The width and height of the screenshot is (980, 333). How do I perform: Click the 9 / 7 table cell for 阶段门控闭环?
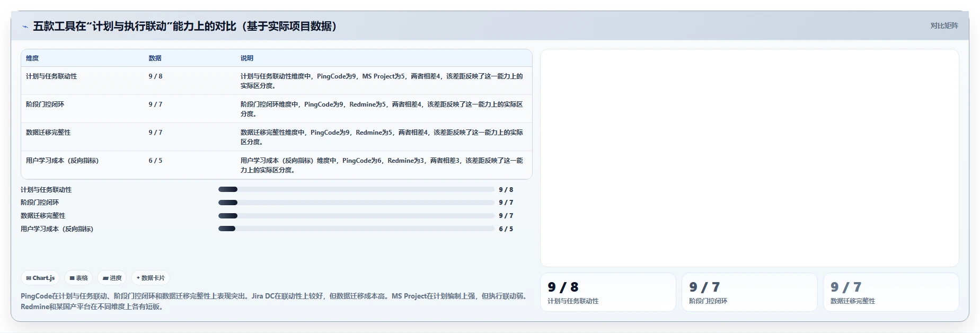tap(155, 104)
